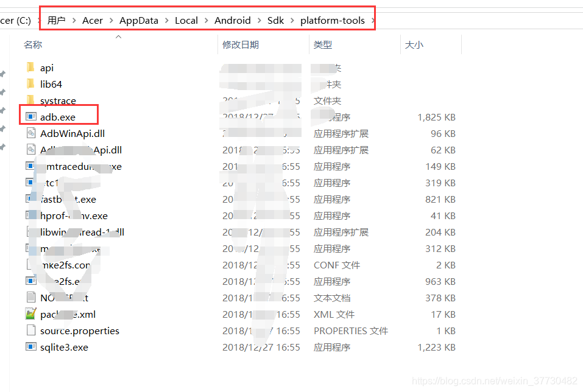Image resolution: width=583 pixels, height=392 pixels.
Task: Select the package.xml file icon
Action: (31, 314)
